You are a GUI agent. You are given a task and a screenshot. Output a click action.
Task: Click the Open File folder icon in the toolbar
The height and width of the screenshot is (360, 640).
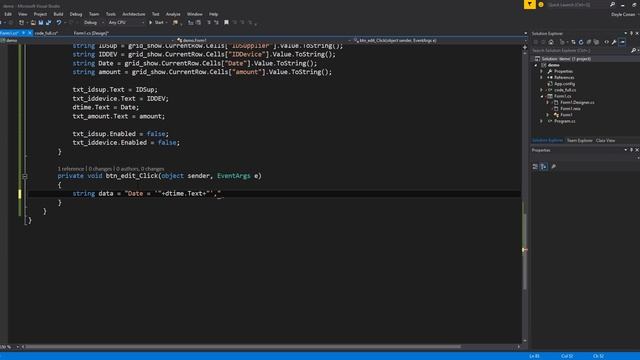click(x=33, y=22)
